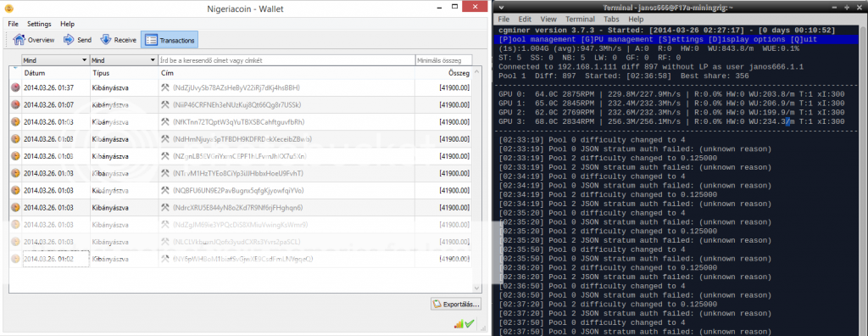The height and width of the screenshot is (336, 868).
Task: Click mining pick icon before NfKTnn72 address
Action: click(x=165, y=122)
